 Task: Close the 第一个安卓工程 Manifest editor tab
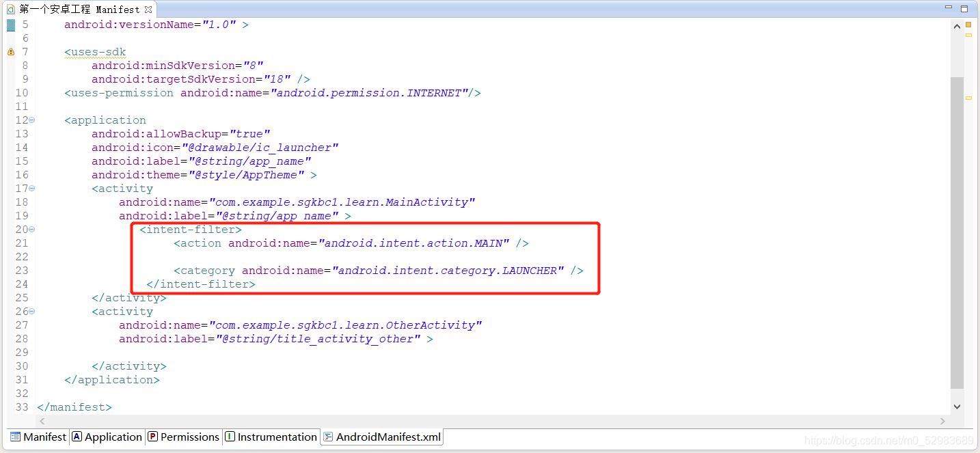click(x=149, y=9)
